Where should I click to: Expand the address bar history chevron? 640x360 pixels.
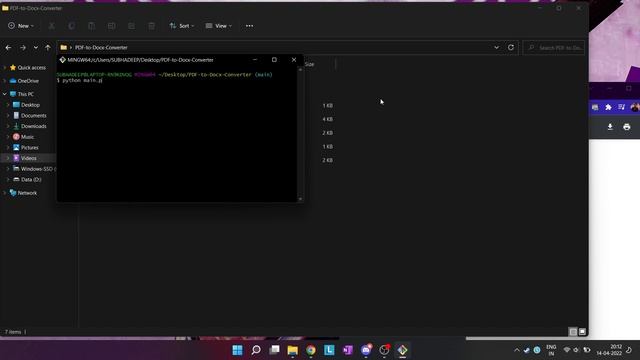coord(496,47)
